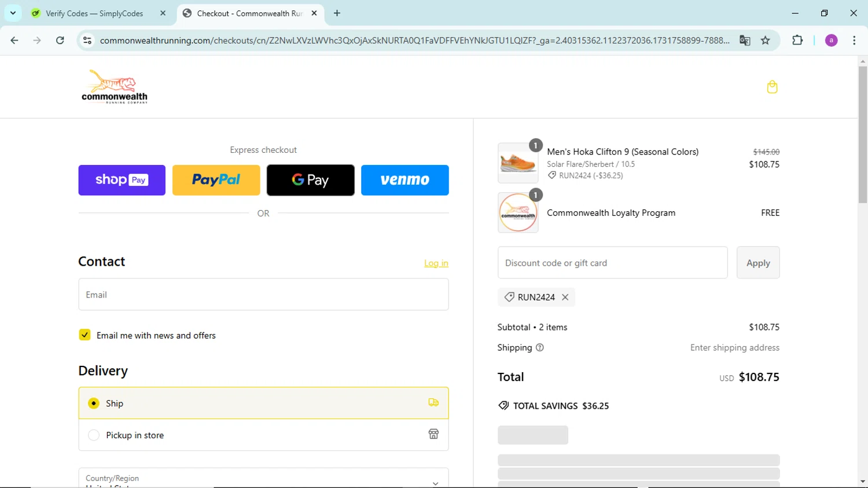
Task: Click the store pickup icon
Action: click(433, 434)
